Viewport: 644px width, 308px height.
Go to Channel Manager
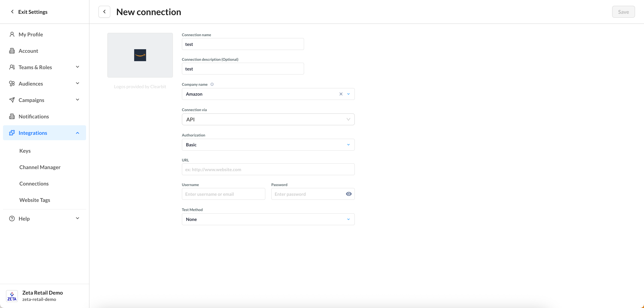pyautogui.click(x=40, y=167)
